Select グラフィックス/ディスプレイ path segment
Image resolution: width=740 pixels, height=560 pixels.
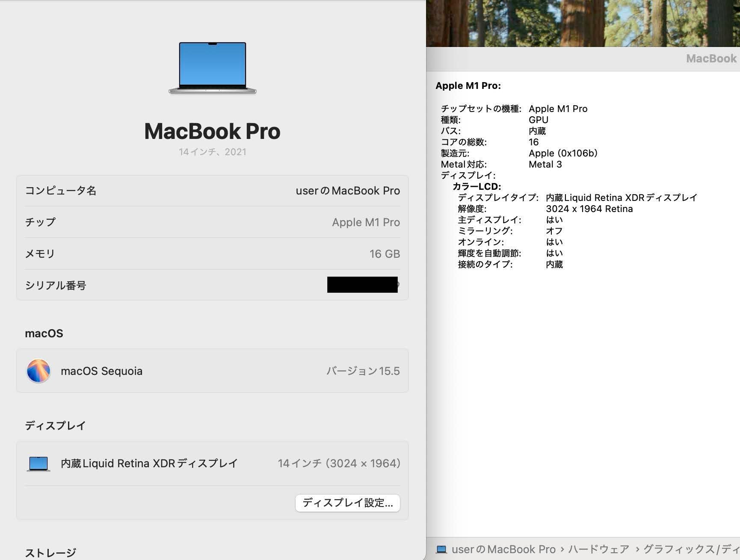click(691, 549)
